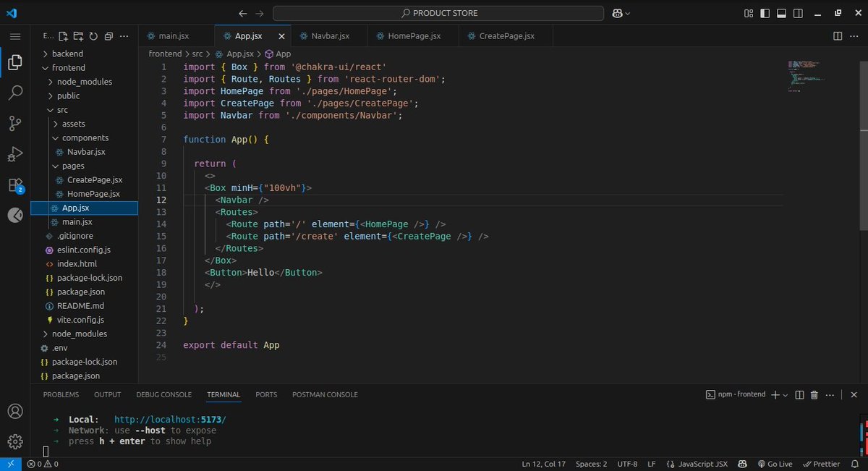Open the Extensions panel
The image size is (868, 471).
point(15,184)
